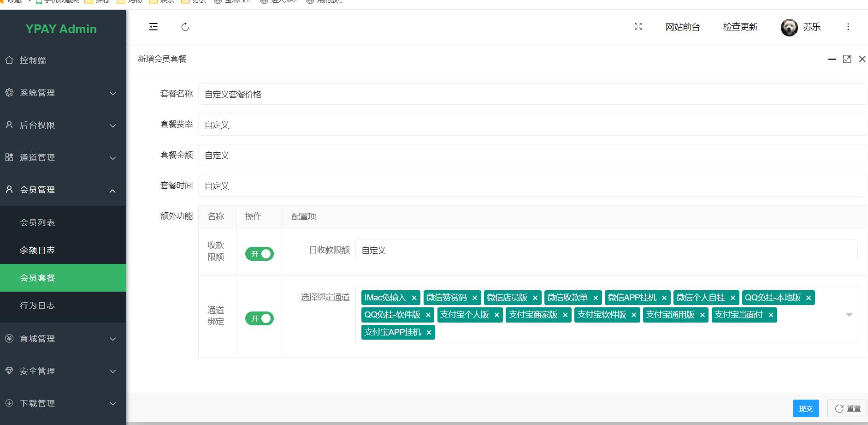Open the bound channel selection dropdown
This screenshot has height=425, width=868.
click(x=849, y=315)
